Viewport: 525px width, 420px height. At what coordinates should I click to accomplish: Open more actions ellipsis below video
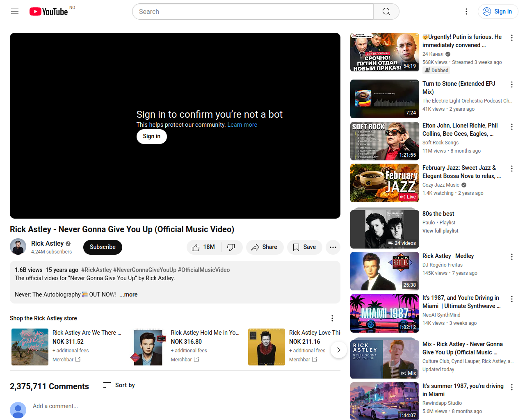pyautogui.click(x=333, y=247)
